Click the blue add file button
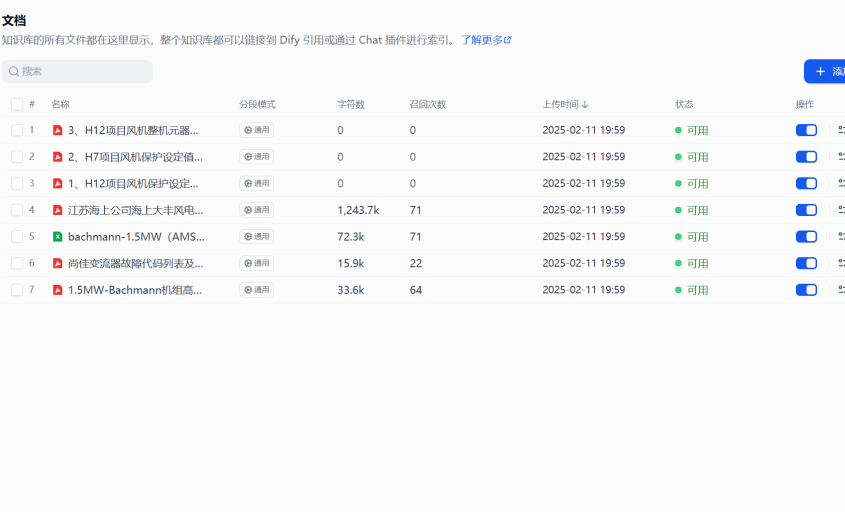The height and width of the screenshot is (512, 845). click(826, 72)
